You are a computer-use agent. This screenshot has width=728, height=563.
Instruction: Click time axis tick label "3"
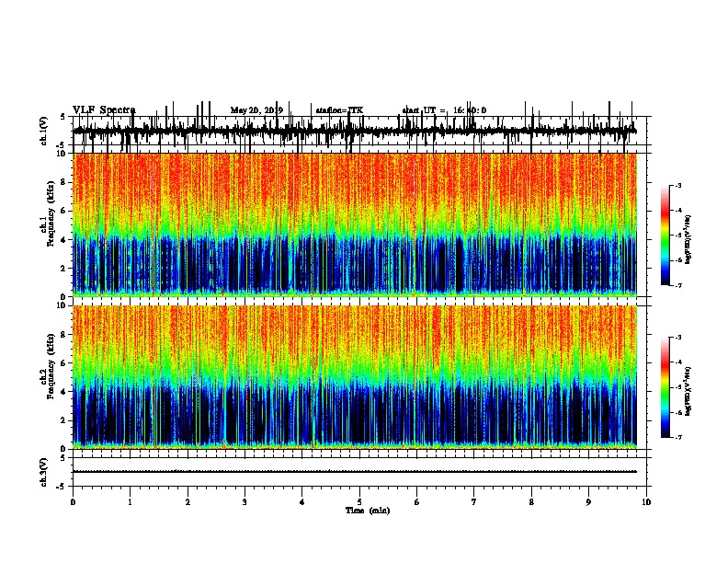245,502
